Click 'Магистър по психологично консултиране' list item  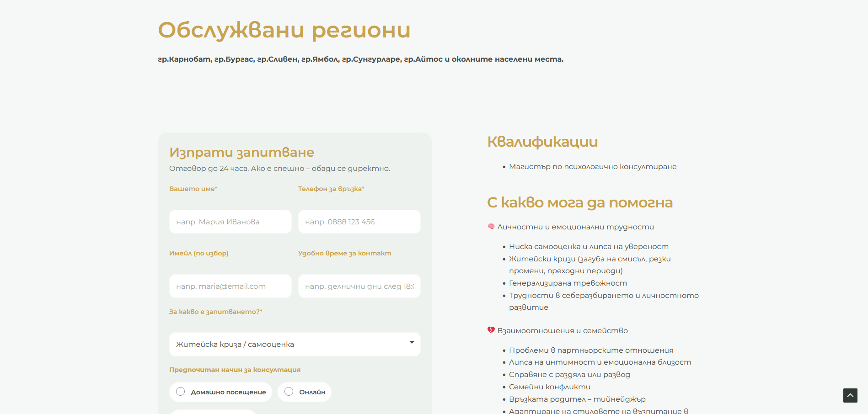[593, 167]
